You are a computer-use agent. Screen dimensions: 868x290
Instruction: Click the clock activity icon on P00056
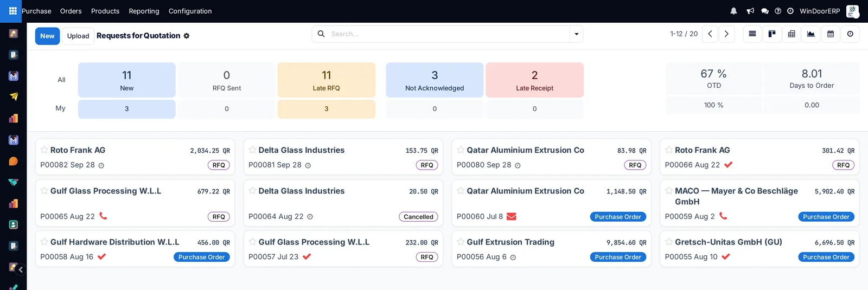(x=513, y=257)
